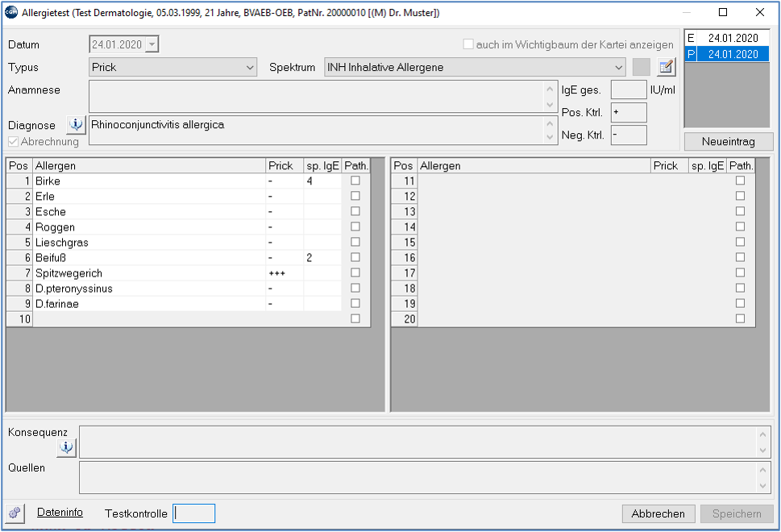Image resolution: width=781 pixels, height=532 pixels.
Task: Select the Lieschgras allergen cell
Action: pyautogui.click(x=149, y=243)
